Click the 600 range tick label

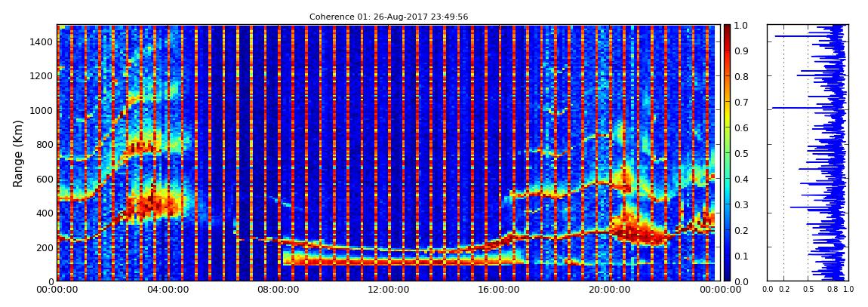[45, 180]
